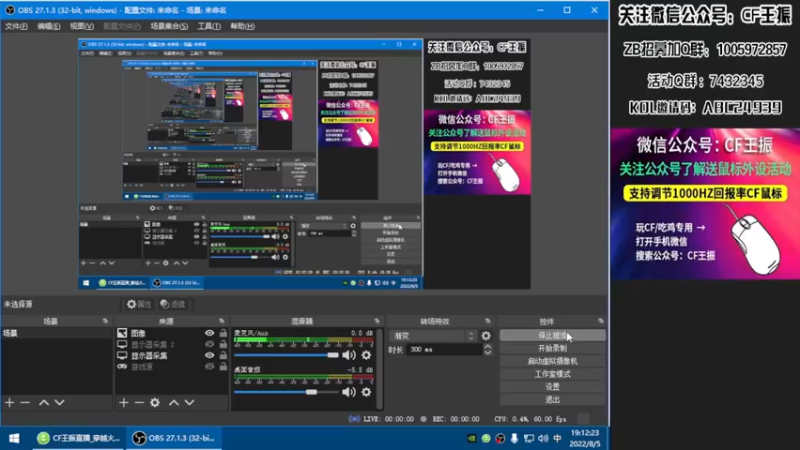Click the 开始录制 button
Screen dimensions: 800x450
pyautogui.click(x=552, y=348)
